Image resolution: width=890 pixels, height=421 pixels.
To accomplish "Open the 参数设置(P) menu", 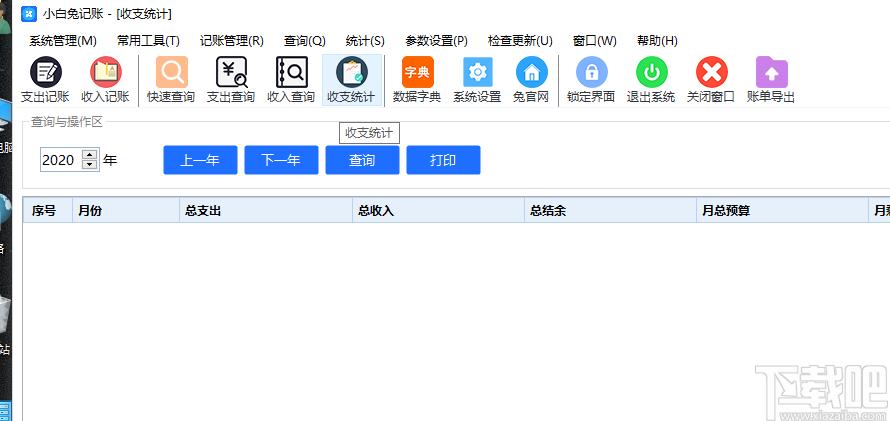I will (436, 41).
